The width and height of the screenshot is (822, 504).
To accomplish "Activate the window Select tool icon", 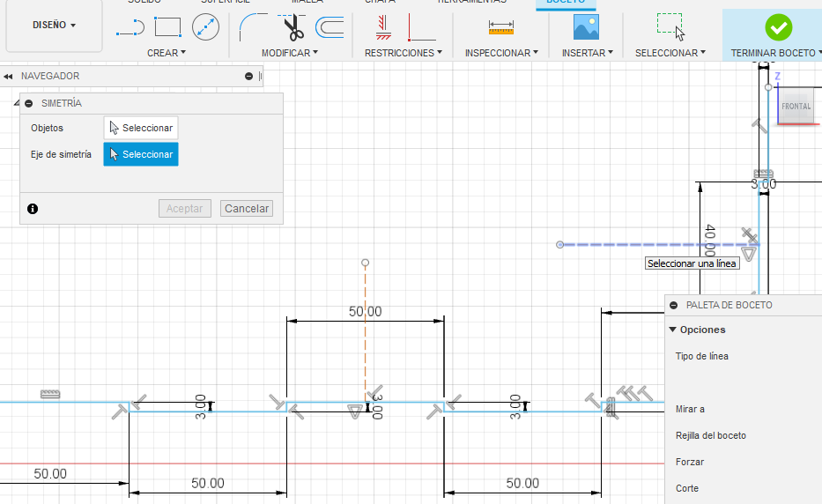I will [x=671, y=27].
